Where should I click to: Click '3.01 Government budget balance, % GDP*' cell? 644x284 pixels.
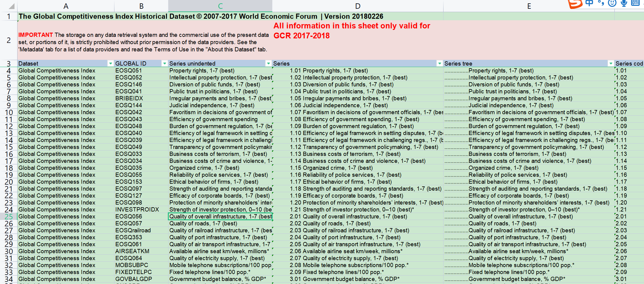tap(358, 279)
